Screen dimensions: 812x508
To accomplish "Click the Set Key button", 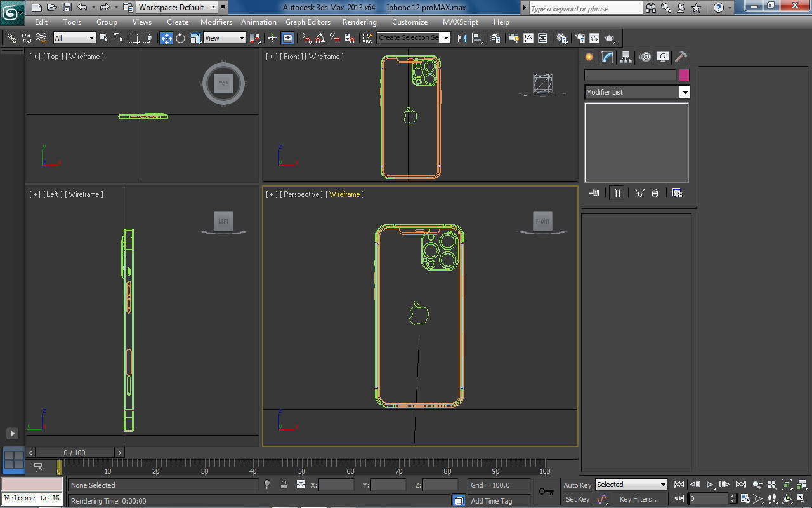I will [x=577, y=499].
